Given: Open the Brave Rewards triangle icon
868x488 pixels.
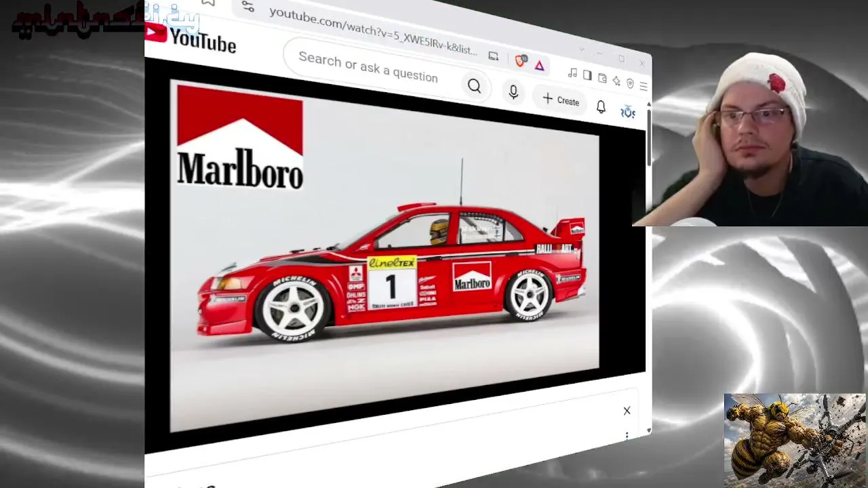Looking at the screenshot, I should [x=539, y=65].
